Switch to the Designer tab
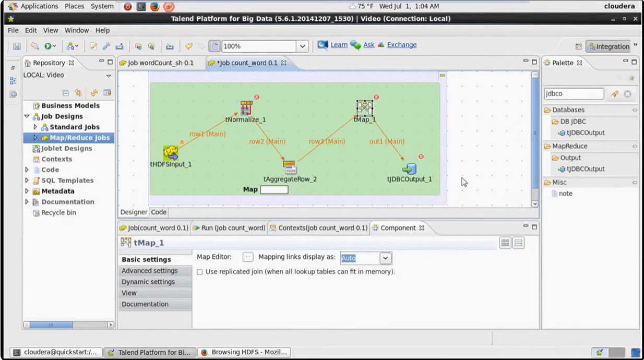This screenshot has width=644, height=360. (134, 212)
